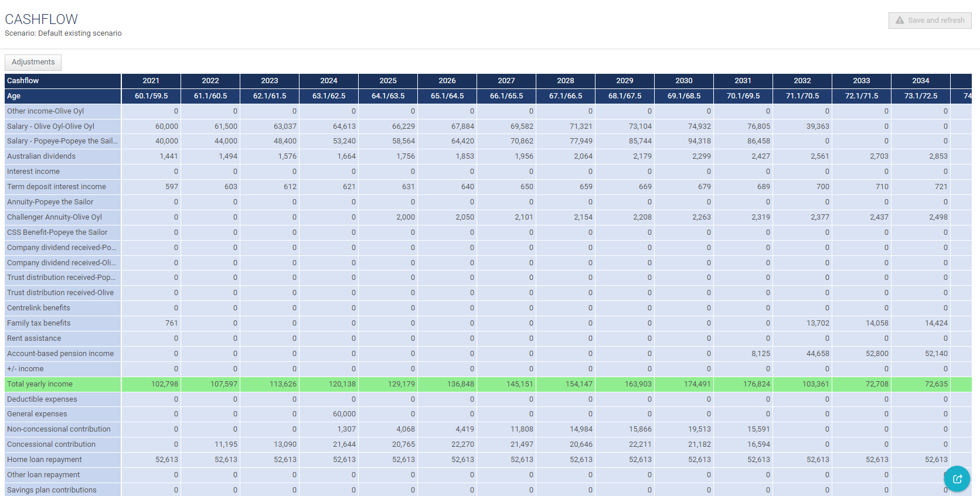Select the Other income-Olive Oyl row label
Viewport: 980px width, 496px height.
point(63,111)
